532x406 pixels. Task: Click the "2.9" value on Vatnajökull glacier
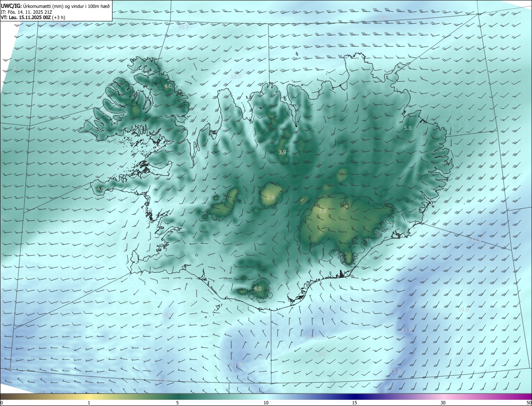pyautogui.click(x=323, y=211)
